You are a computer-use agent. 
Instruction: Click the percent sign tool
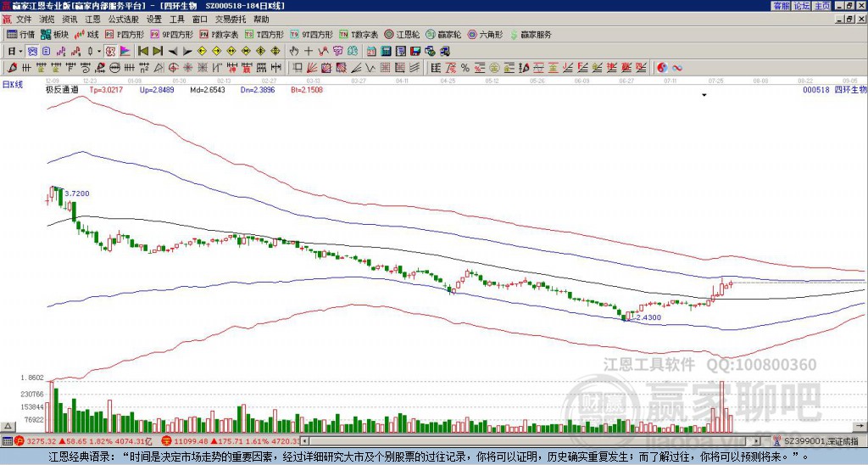point(465,68)
